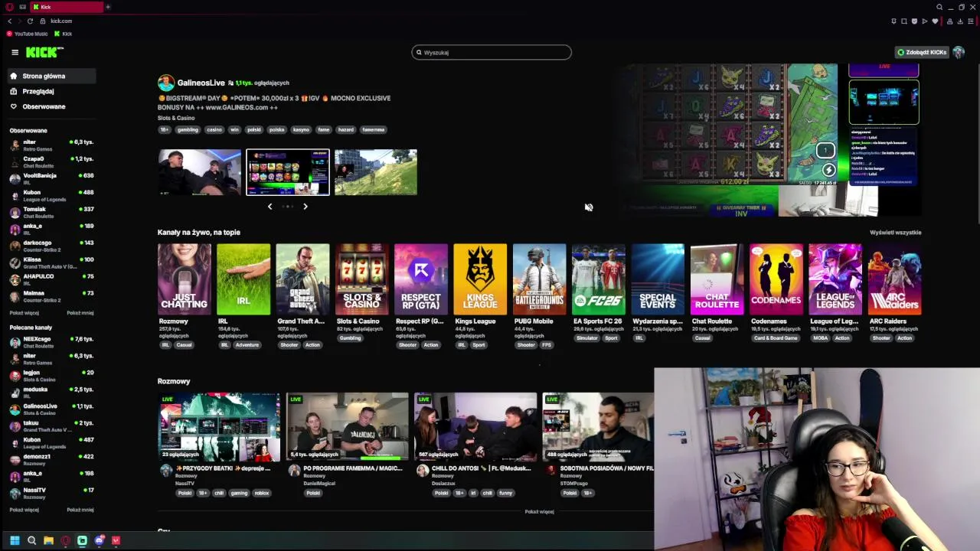Click the fame tag

(324, 130)
